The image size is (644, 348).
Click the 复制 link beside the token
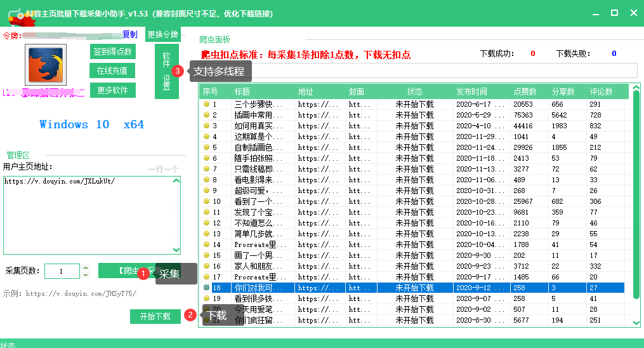tap(129, 34)
